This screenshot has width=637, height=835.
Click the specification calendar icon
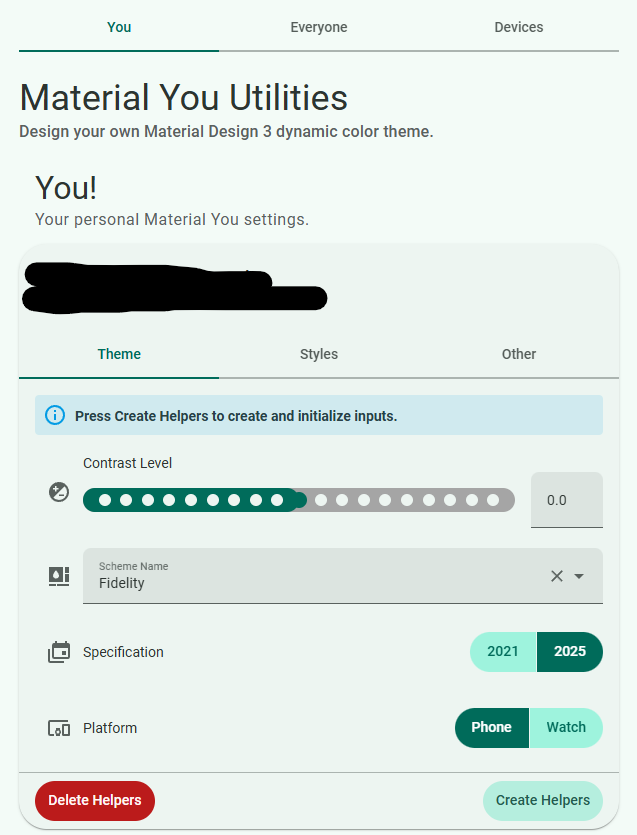coord(59,653)
